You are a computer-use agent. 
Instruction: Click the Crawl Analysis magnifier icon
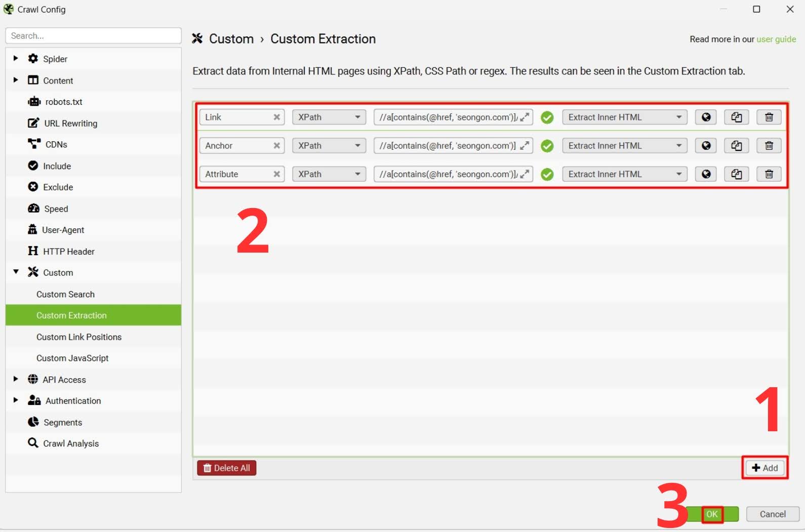(33, 443)
